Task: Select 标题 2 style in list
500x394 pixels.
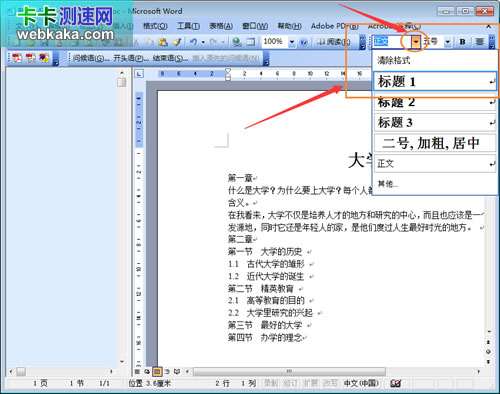Action: [435, 102]
